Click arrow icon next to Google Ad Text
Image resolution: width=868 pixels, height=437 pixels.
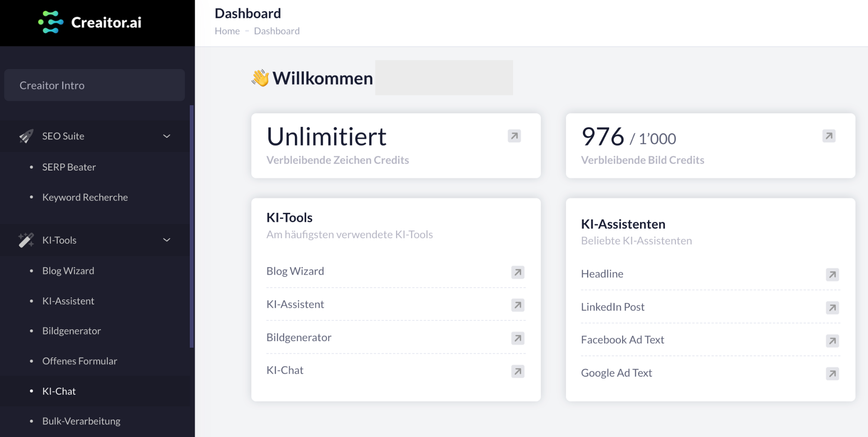pos(832,374)
